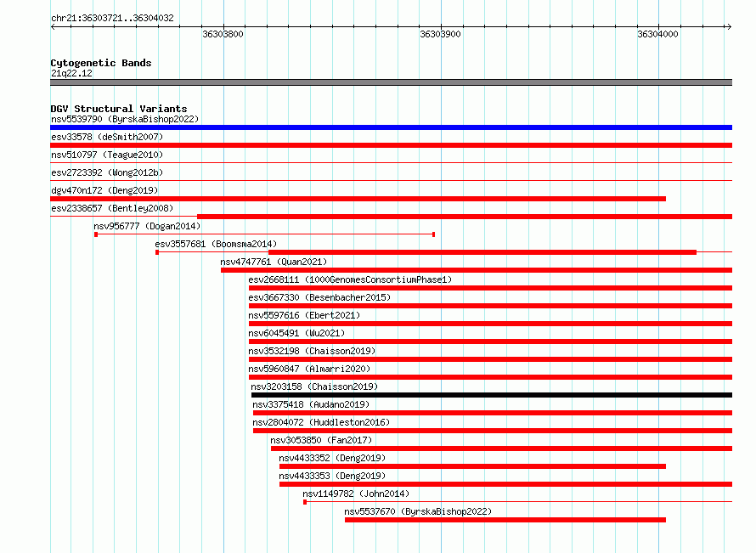Screen dimensions: 756x553
Task: Select the nsv5537670 (ByrskaBishop2022) label
Action: point(418,511)
